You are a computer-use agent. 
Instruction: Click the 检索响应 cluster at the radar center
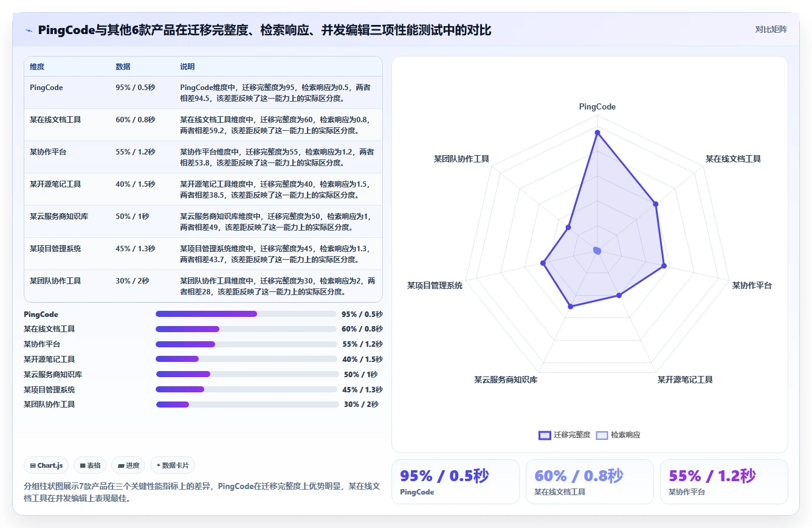[x=597, y=251]
